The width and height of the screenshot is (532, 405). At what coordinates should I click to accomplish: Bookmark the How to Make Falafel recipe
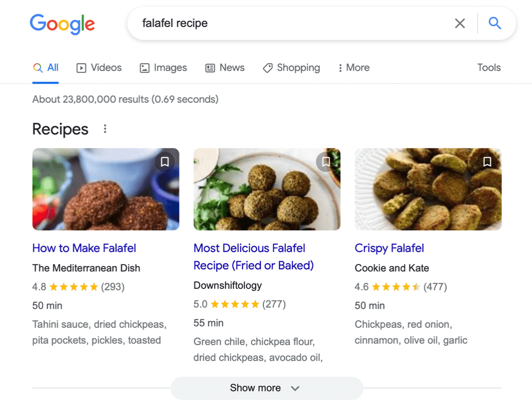tap(165, 162)
